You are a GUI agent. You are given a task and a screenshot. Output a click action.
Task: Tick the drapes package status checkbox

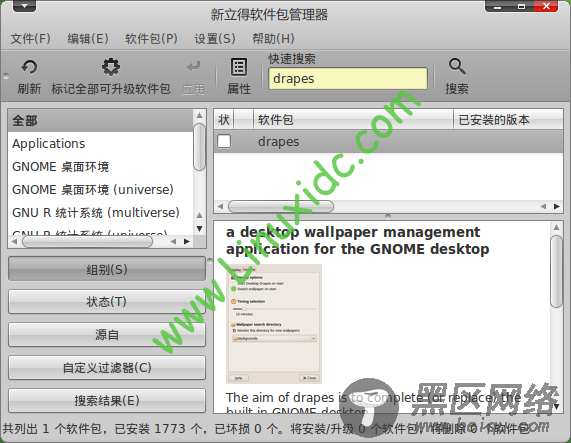[x=224, y=141]
